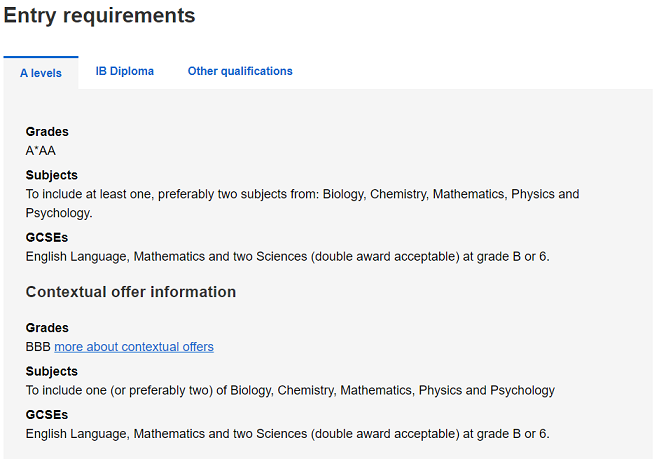Click the word 'Psychology.' on its own line
The height and width of the screenshot is (459, 659).
click(x=59, y=213)
